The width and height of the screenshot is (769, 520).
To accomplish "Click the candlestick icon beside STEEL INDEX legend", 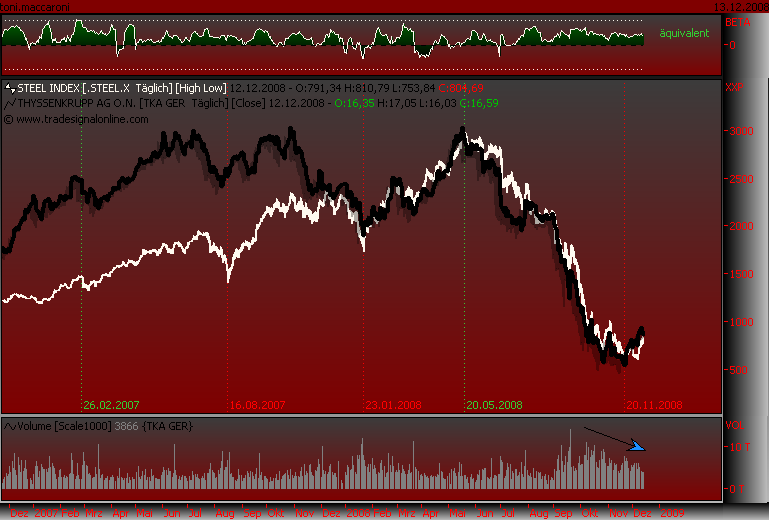I will pos(10,88).
